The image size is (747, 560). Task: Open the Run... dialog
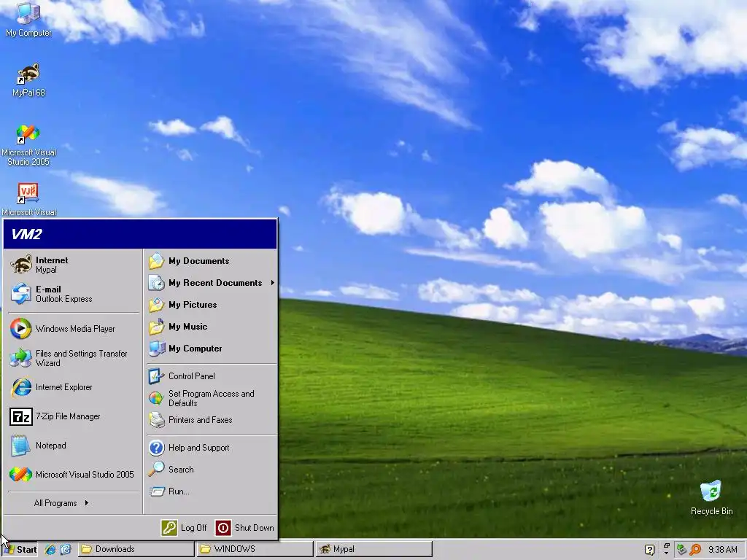212,491
